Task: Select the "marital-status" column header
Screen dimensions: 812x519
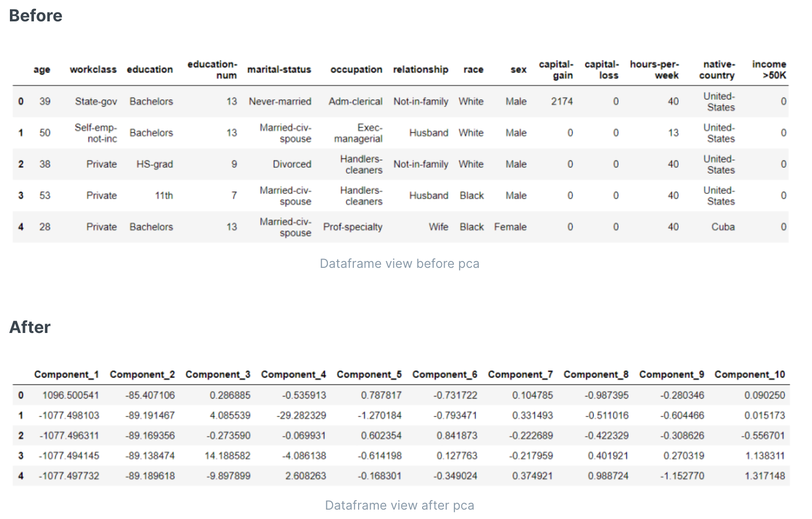Action: 279,69
